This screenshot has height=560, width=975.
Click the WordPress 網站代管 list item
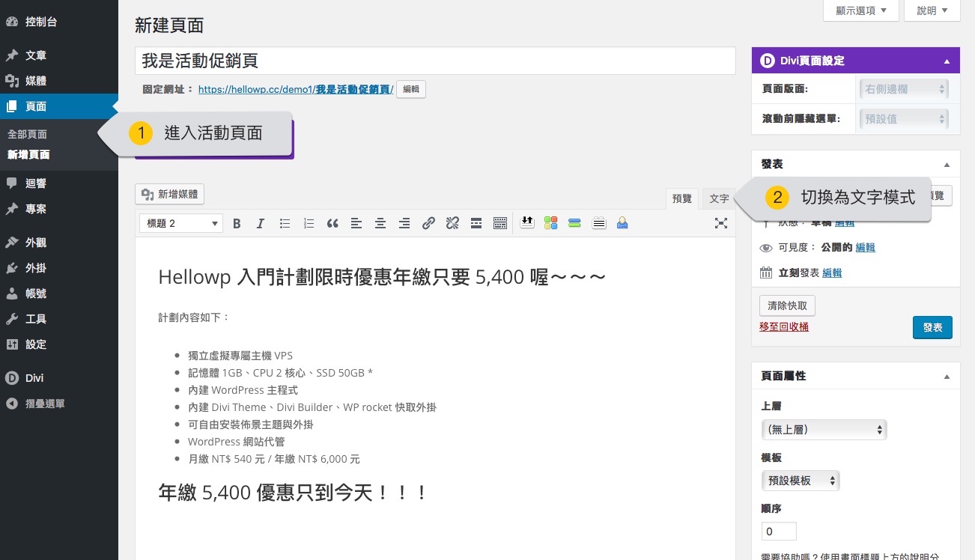(x=237, y=442)
